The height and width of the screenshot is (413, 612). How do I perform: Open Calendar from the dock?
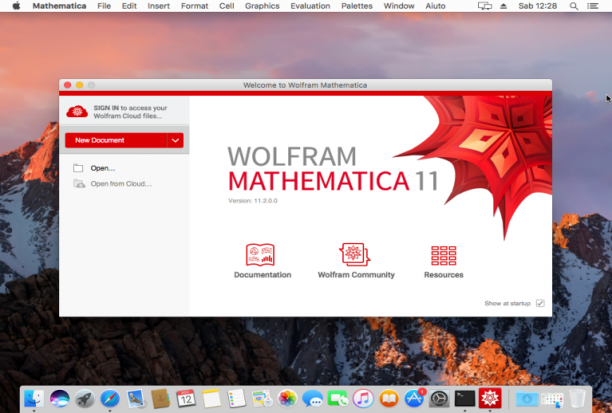tap(186, 399)
